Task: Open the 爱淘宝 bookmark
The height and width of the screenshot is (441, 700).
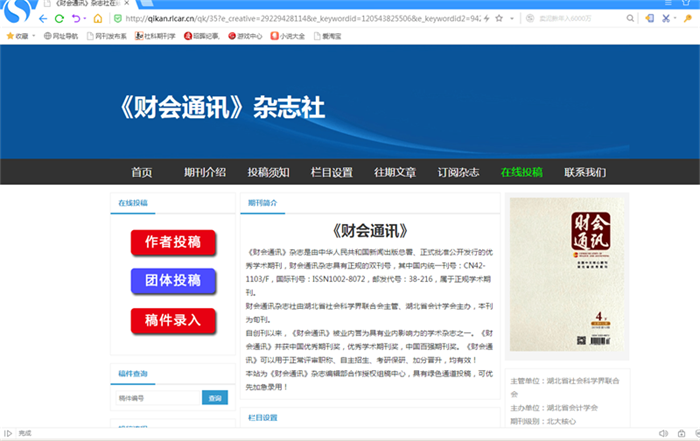Action: click(327, 36)
